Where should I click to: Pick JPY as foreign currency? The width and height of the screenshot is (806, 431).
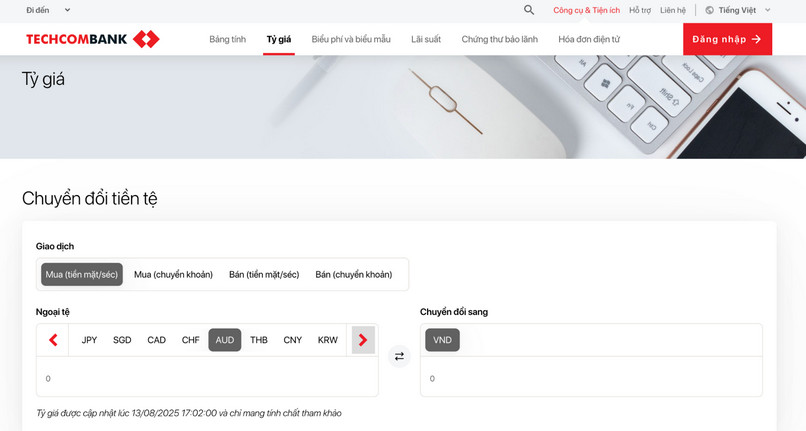point(90,340)
